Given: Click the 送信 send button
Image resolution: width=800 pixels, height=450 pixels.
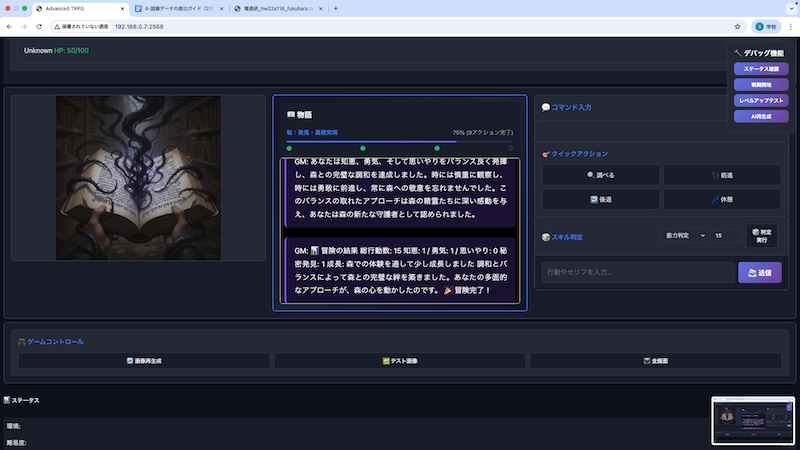Looking at the screenshot, I should [x=759, y=272].
